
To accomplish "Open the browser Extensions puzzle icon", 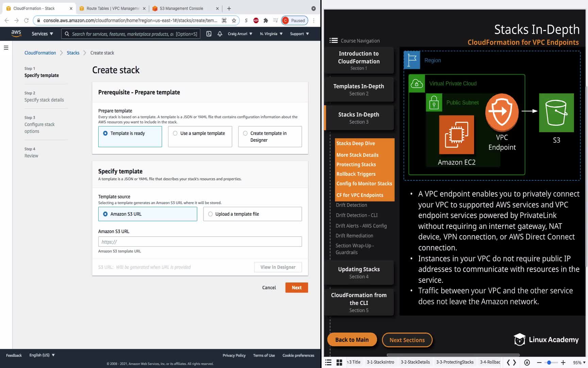I will [266, 20].
